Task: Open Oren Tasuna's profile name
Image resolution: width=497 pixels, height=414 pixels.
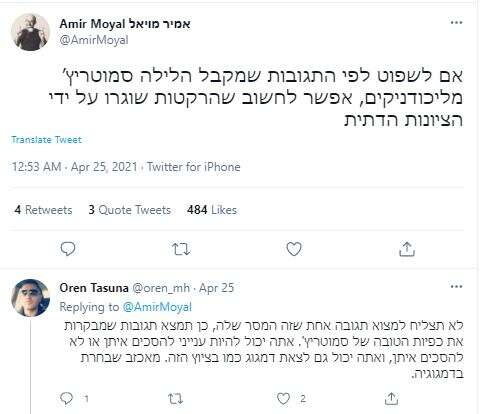Action: (x=94, y=288)
